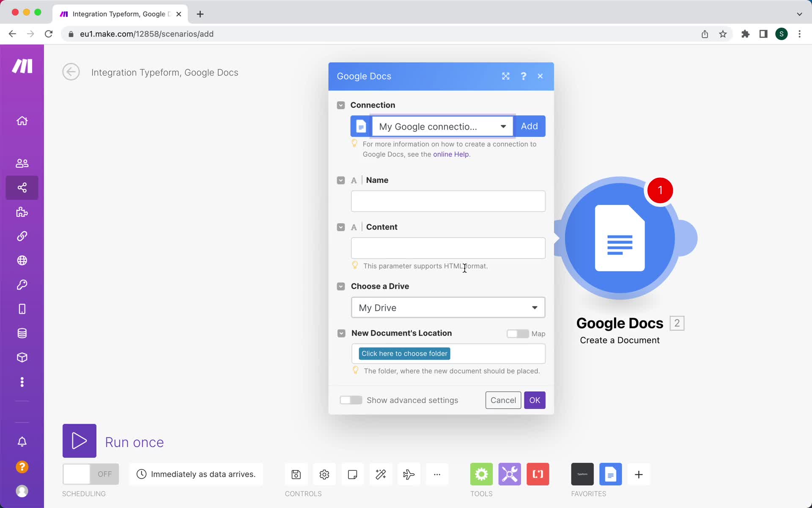This screenshot has width=812, height=508.
Task: Toggle the Name field checkbox on
Action: 341,179
